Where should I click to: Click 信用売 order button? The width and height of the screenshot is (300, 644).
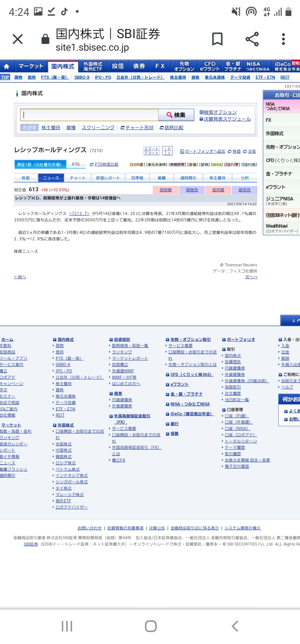coord(244,190)
